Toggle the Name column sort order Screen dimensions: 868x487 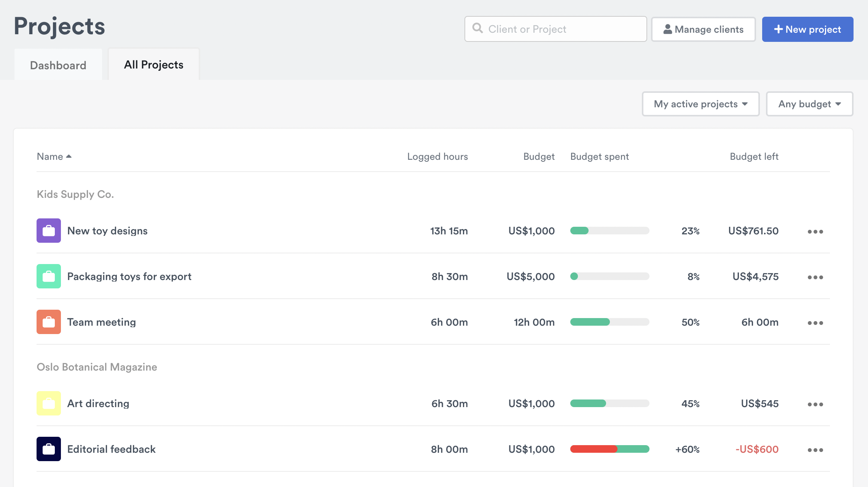(54, 156)
